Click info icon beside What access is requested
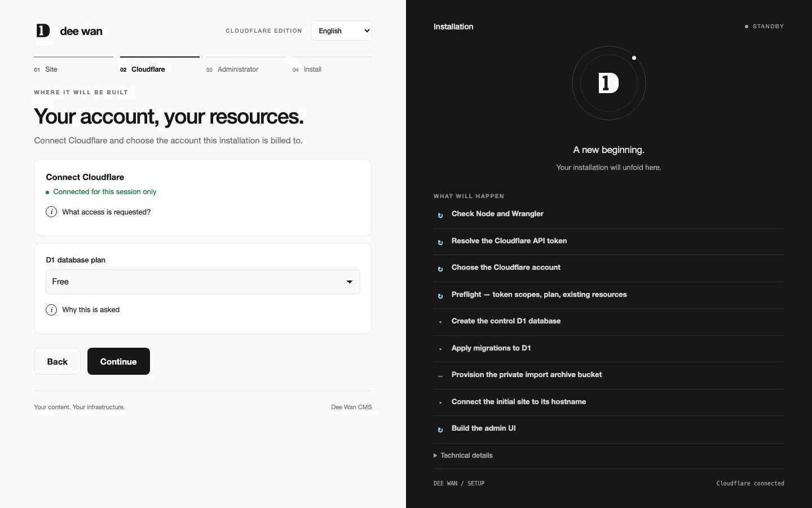Screen dimensions: 812x508 coord(51,212)
